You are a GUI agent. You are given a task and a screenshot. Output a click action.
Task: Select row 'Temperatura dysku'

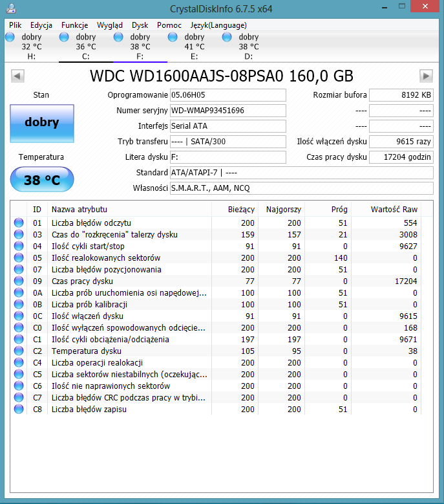[x=216, y=351]
